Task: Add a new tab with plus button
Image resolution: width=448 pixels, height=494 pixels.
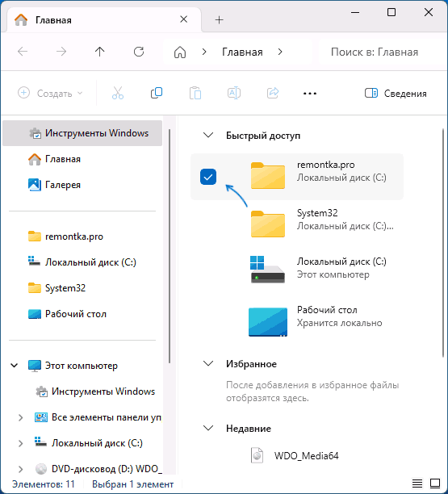Action: [x=220, y=20]
